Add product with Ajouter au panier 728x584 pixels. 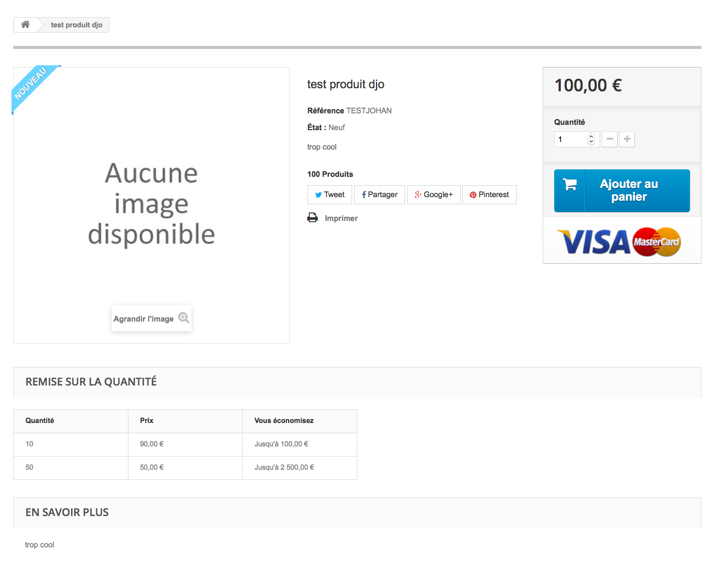pos(622,191)
